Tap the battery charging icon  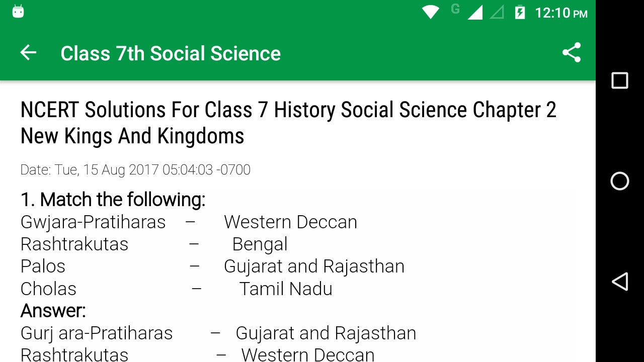pyautogui.click(x=520, y=12)
